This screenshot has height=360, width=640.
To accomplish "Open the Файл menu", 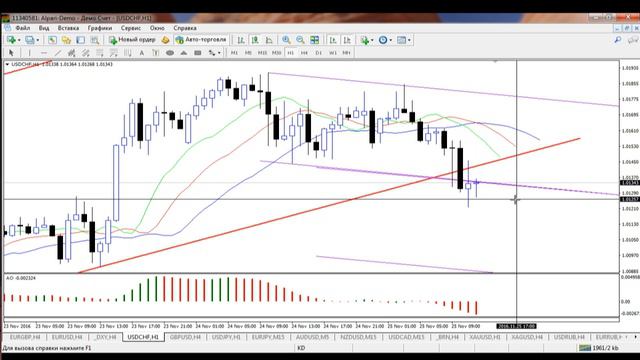I will [x=23, y=28].
